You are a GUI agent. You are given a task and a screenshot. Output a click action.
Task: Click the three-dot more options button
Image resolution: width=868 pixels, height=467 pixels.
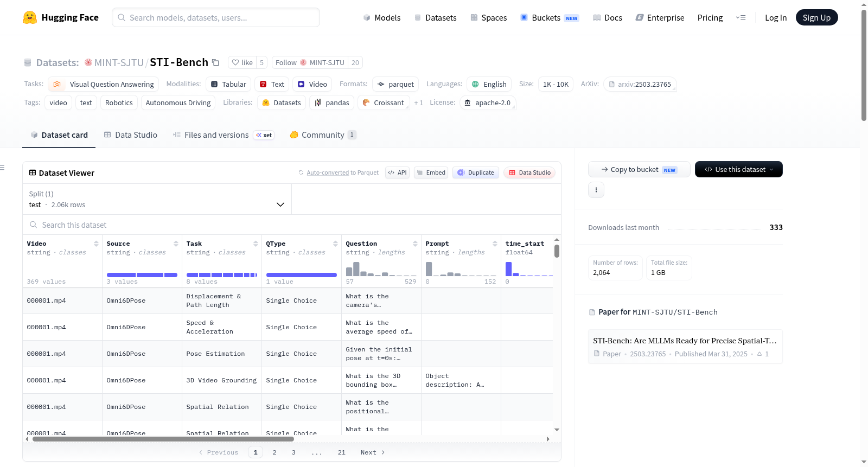coord(596,190)
